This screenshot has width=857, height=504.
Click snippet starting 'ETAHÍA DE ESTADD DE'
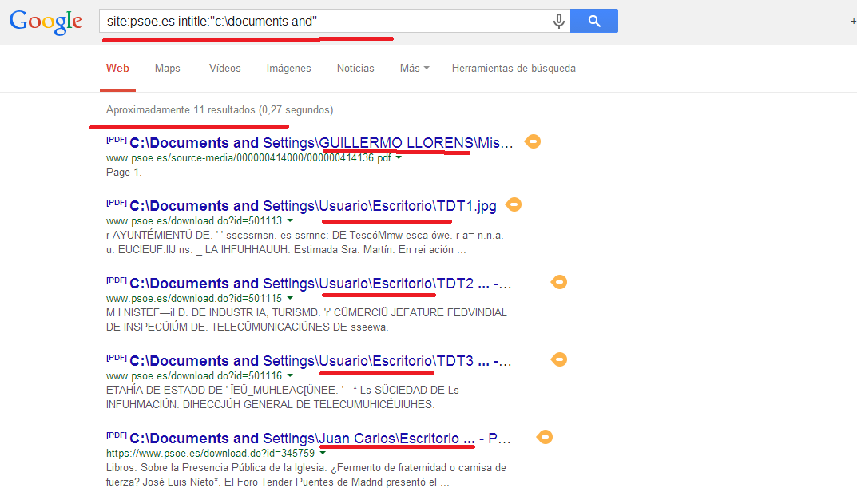(x=283, y=398)
